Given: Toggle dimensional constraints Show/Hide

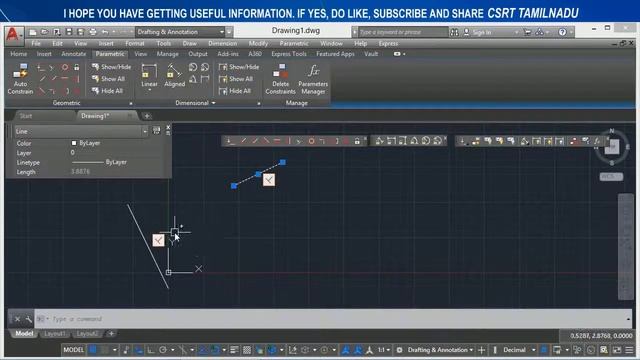Looking at the screenshot, I should (239, 67).
